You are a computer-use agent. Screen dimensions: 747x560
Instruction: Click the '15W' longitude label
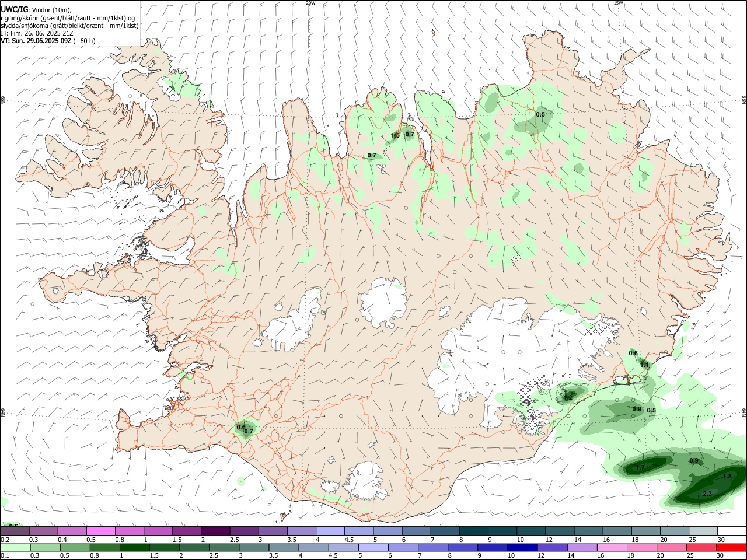click(618, 3)
